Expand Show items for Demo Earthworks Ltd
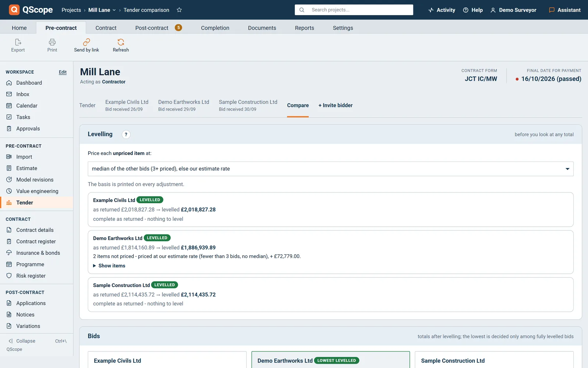Viewport: 588px width, 368px height. [109, 266]
